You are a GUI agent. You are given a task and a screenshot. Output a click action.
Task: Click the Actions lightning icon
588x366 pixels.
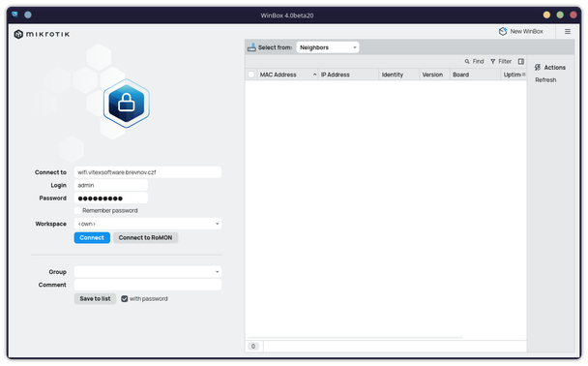[x=538, y=68]
